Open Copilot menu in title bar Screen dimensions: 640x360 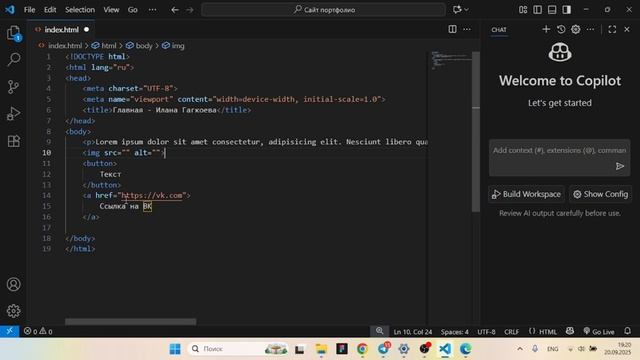(x=460, y=10)
